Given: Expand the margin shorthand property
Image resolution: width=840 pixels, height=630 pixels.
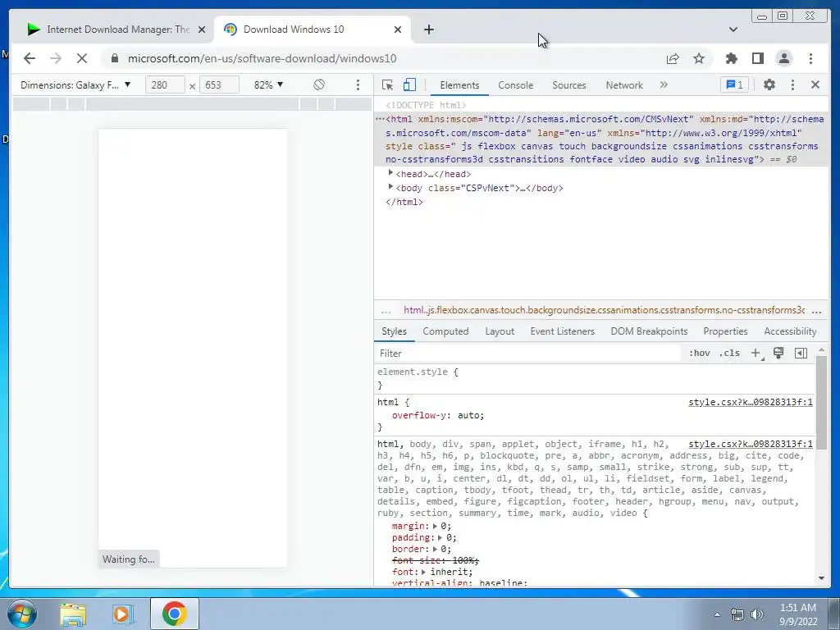Looking at the screenshot, I should coord(435,526).
